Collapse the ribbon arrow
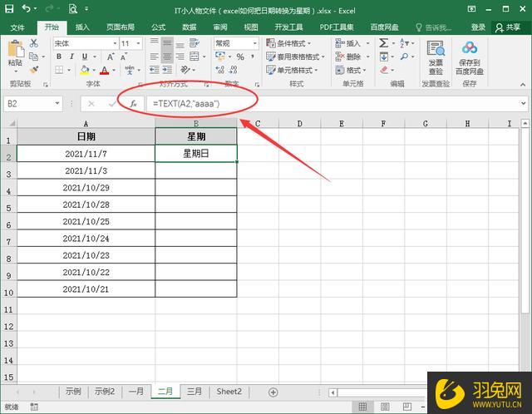Screen dimensions: 532x414 point(523,84)
